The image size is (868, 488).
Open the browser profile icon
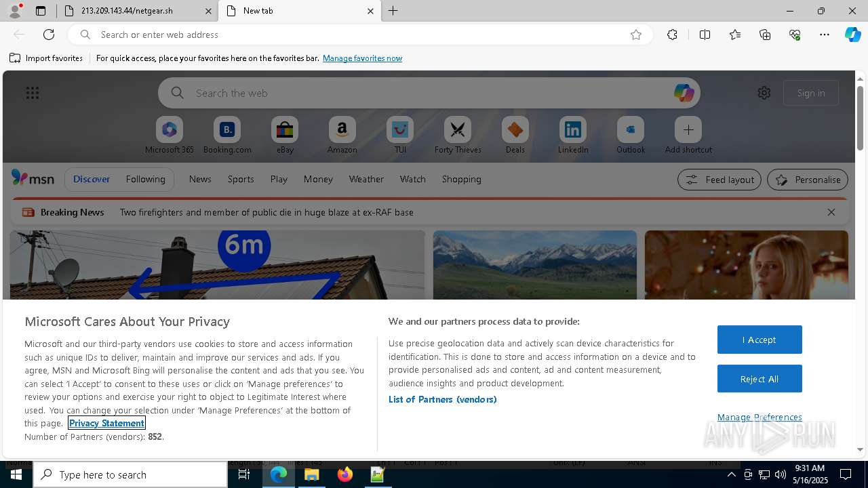coord(14,11)
